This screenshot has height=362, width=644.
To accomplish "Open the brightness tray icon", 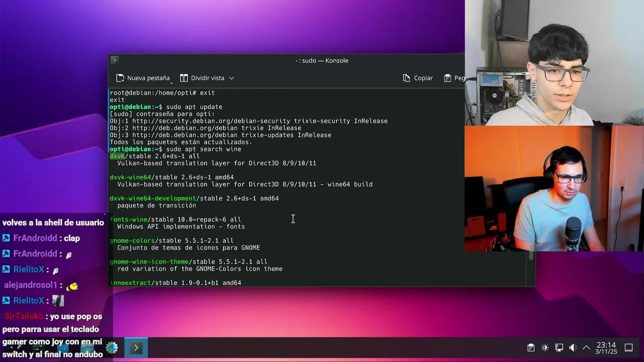I will [545, 347].
